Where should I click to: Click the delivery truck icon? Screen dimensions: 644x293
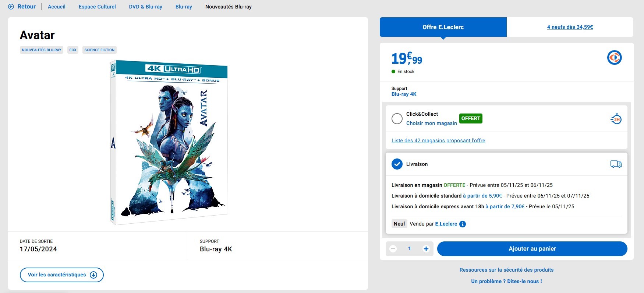point(616,164)
